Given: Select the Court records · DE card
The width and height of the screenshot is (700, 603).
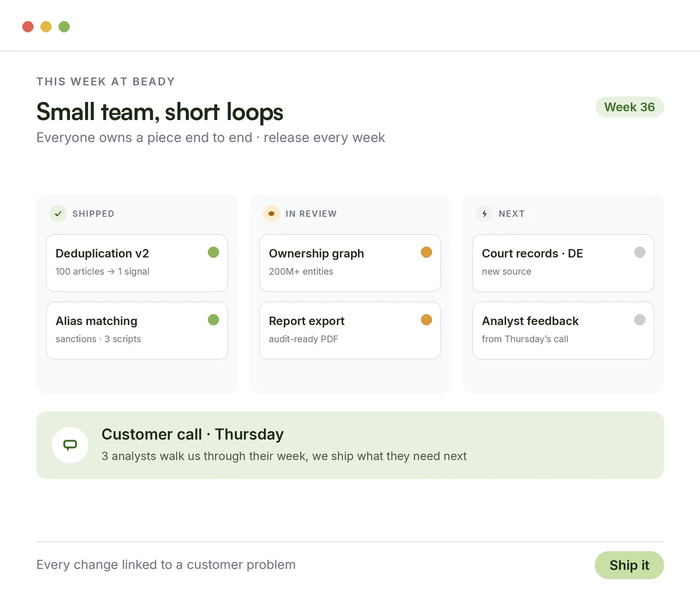Looking at the screenshot, I should pyautogui.click(x=563, y=263).
